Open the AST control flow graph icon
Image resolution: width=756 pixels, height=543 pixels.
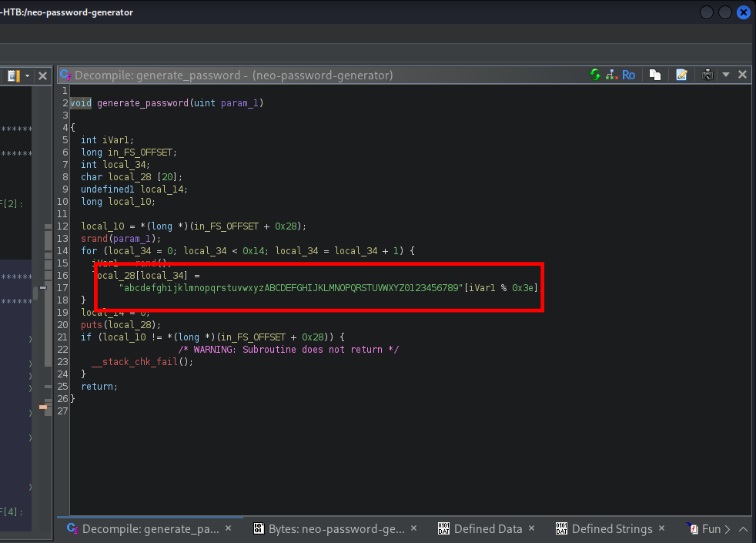pyautogui.click(x=611, y=75)
